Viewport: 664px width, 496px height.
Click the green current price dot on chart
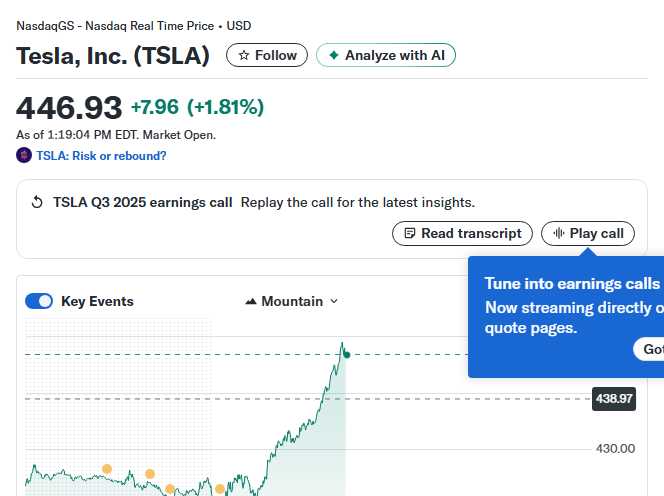346,355
